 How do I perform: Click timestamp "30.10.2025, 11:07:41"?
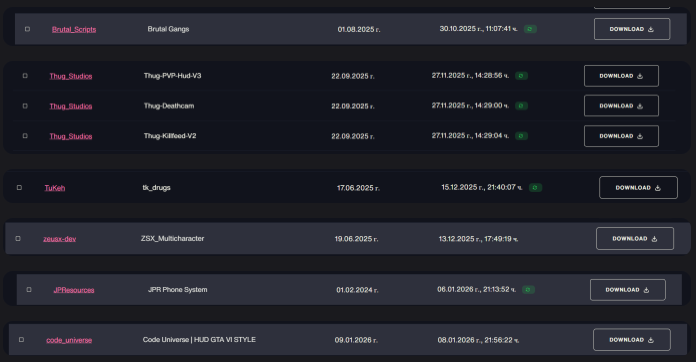pos(478,29)
